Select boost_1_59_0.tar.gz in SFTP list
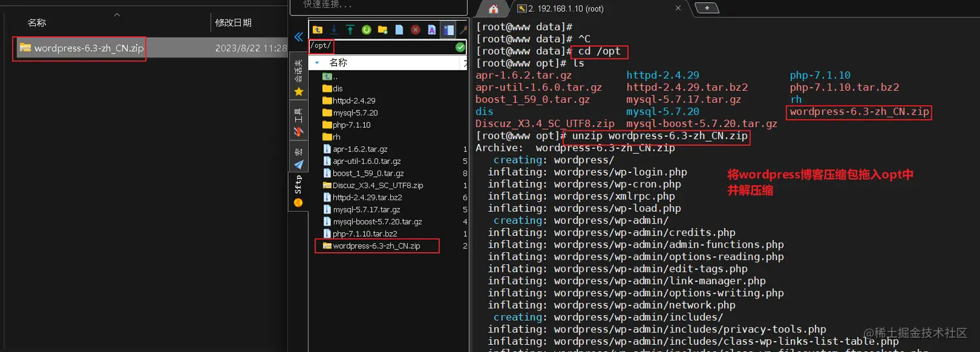This screenshot has width=980, height=352. pos(363,173)
